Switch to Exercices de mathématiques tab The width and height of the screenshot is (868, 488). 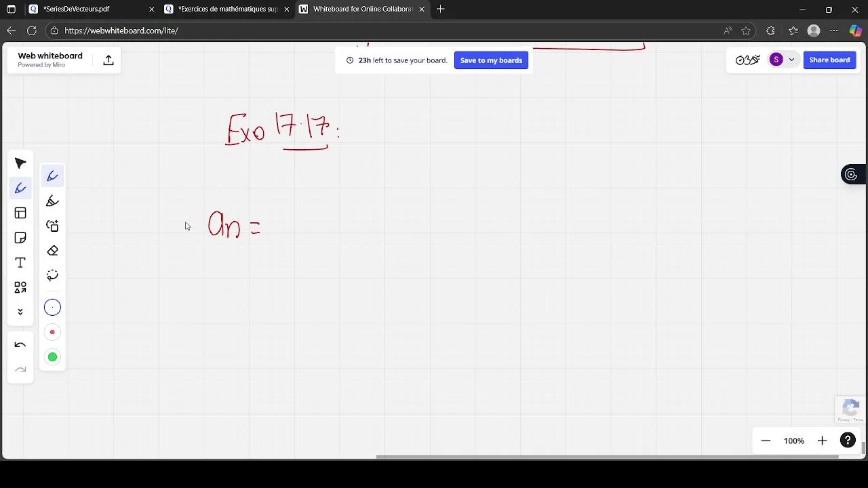click(x=228, y=9)
